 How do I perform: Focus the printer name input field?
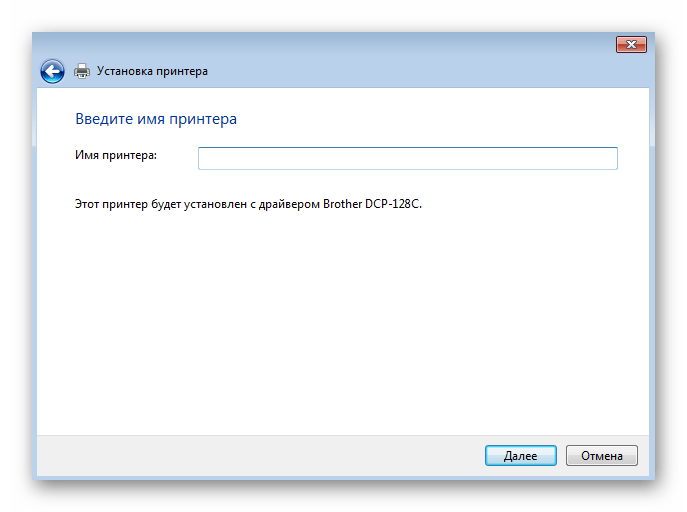[407, 158]
